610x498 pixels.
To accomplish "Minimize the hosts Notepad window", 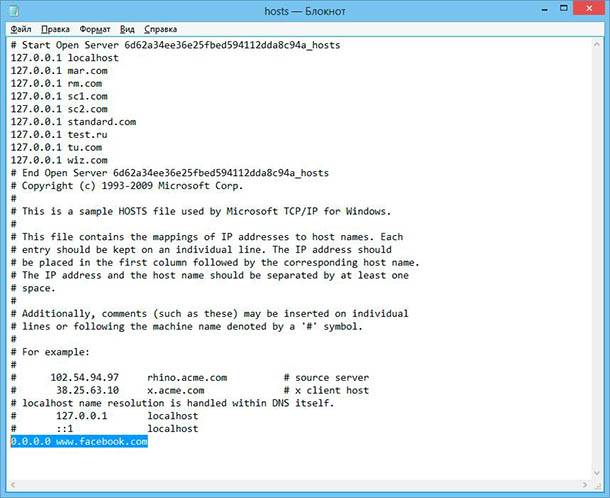I will point(545,9).
